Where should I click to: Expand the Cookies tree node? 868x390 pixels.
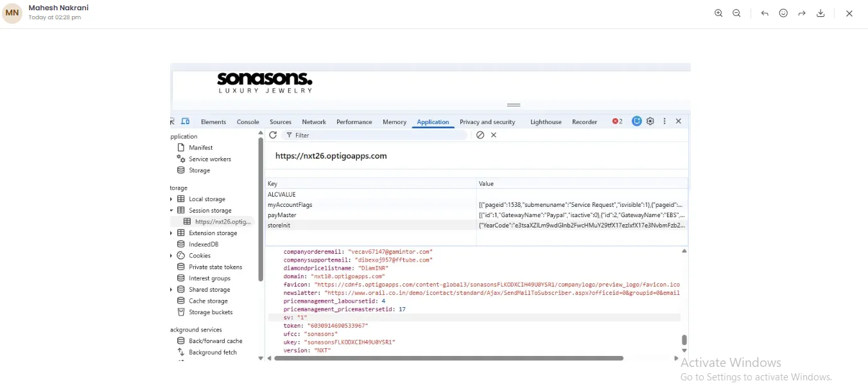(x=171, y=256)
